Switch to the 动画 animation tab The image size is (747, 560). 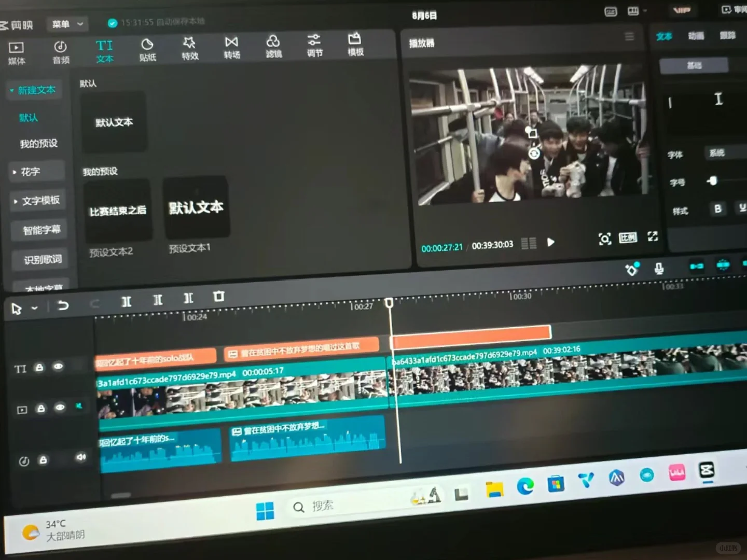pyautogui.click(x=696, y=36)
